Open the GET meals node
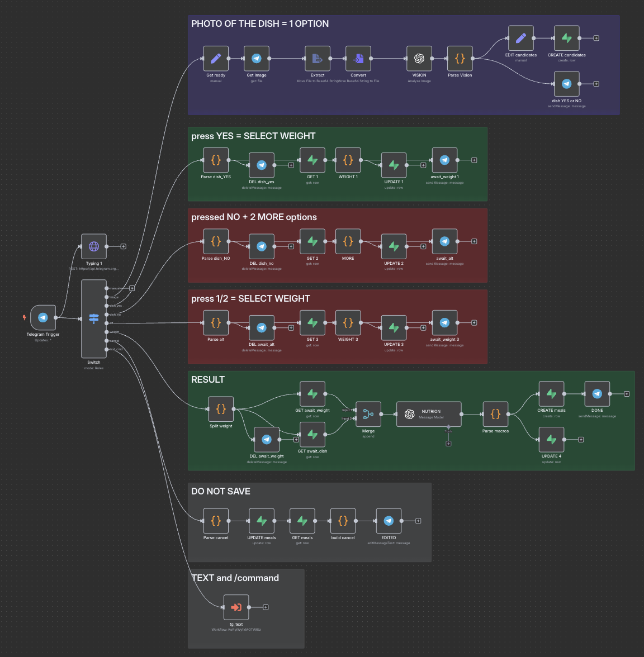This screenshot has width=644, height=657. [302, 521]
